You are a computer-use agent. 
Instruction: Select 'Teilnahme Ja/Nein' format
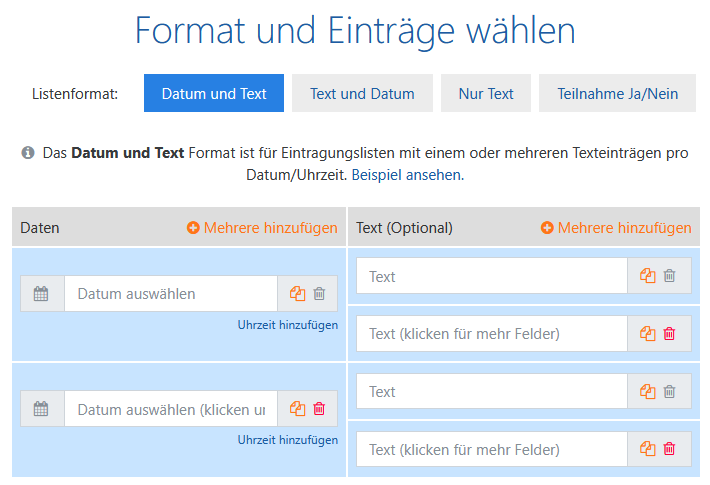[617, 93]
